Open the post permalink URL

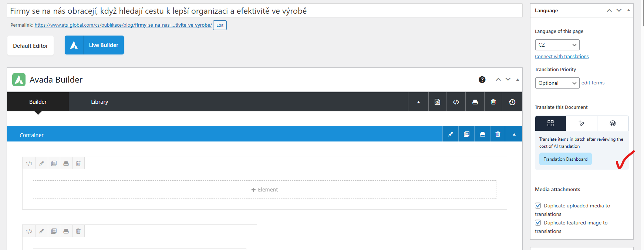point(123,25)
